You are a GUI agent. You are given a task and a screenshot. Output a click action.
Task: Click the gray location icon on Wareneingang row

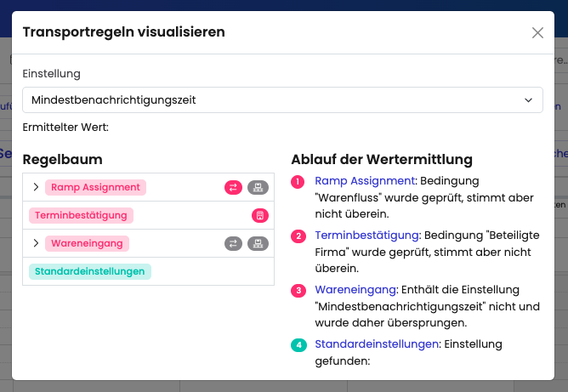[258, 243]
